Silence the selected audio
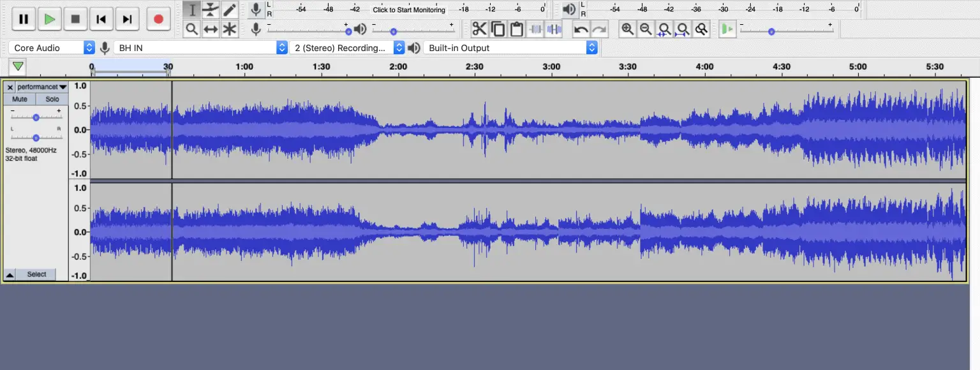980x370 pixels. point(554,29)
